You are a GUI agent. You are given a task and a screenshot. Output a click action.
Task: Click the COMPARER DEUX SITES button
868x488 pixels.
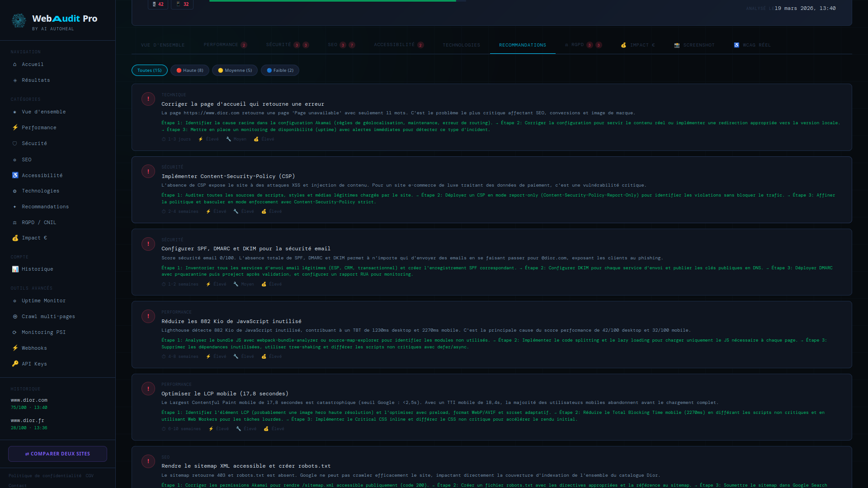pos(57,454)
